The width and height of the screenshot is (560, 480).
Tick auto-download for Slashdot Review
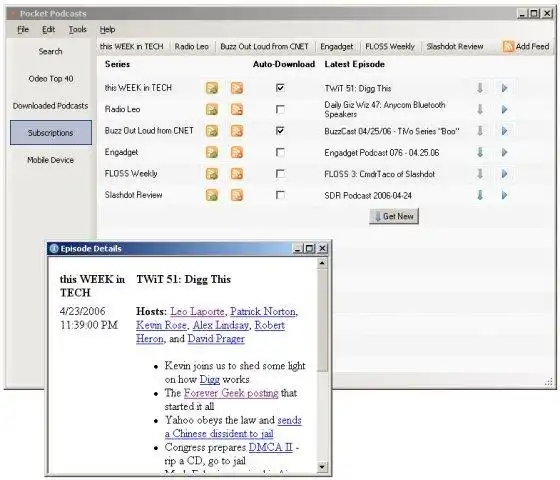tap(280, 195)
